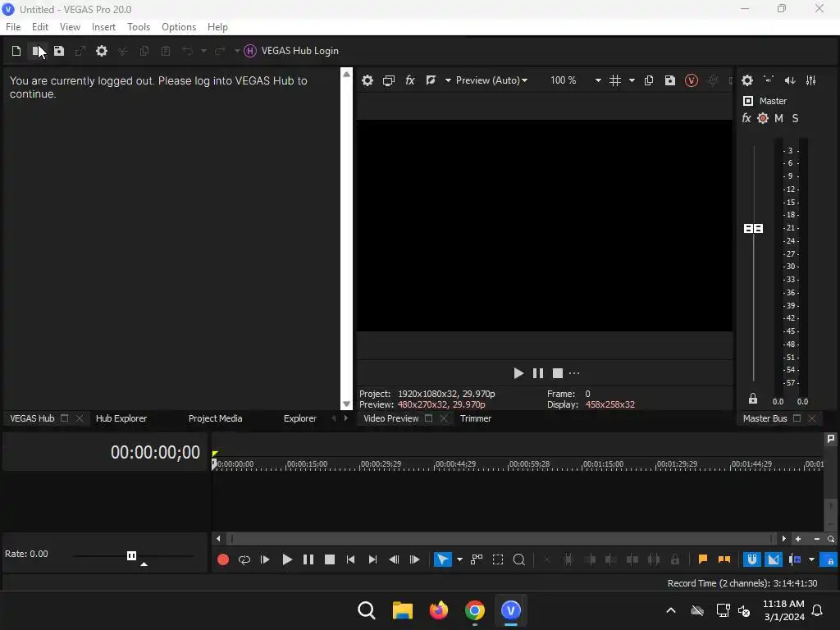
Task: Toggle Dim Output in Master Bus
Action: coord(790,80)
